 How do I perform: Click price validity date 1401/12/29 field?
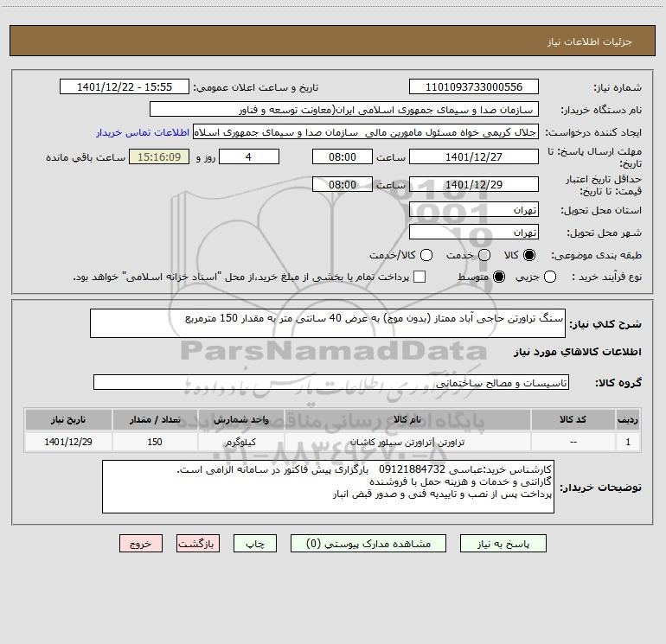(x=474, y=184)
